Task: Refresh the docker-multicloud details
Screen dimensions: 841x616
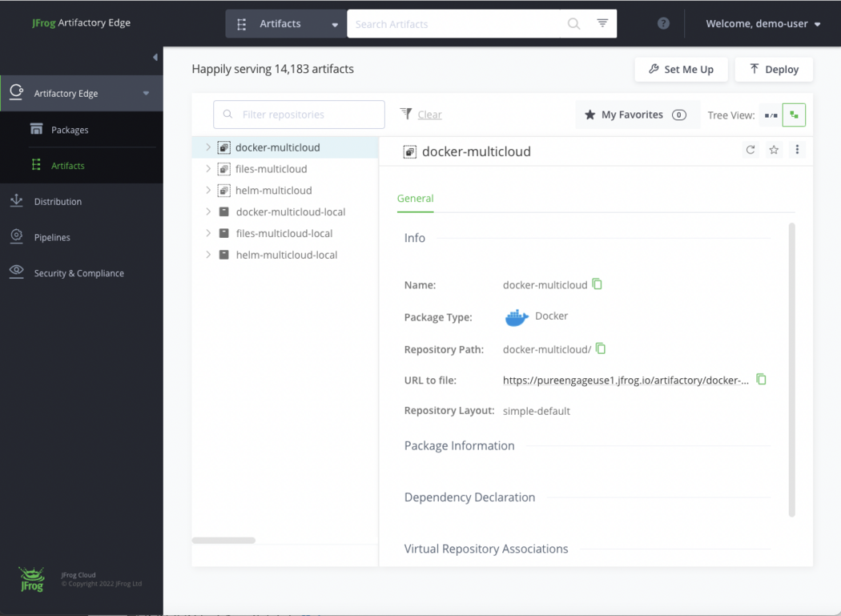Action: point(750,150)
